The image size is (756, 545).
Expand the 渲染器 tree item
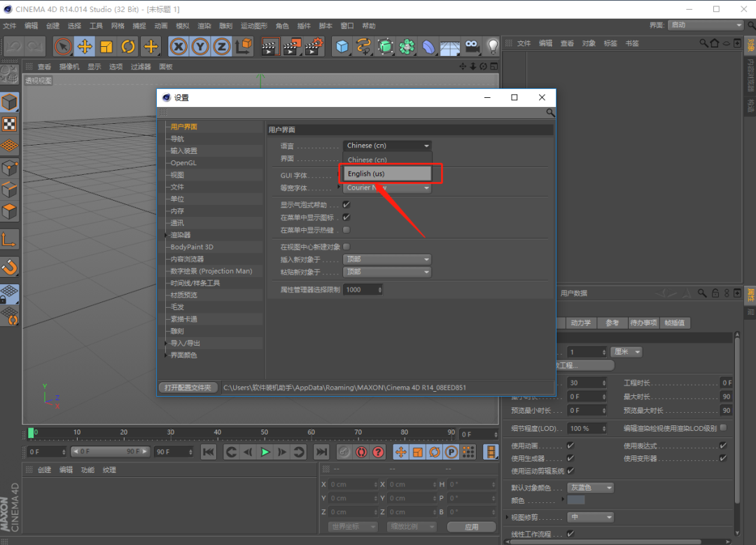[x=167, y=235]
